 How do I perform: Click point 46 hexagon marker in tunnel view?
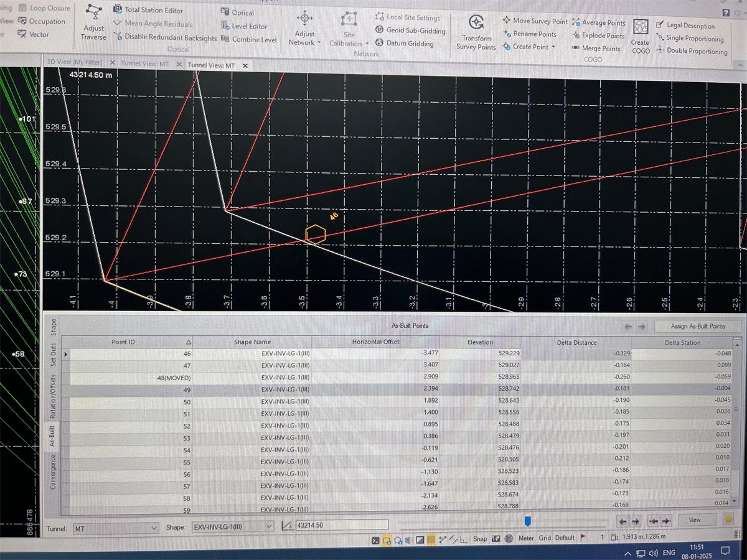(x=315, y=234)
